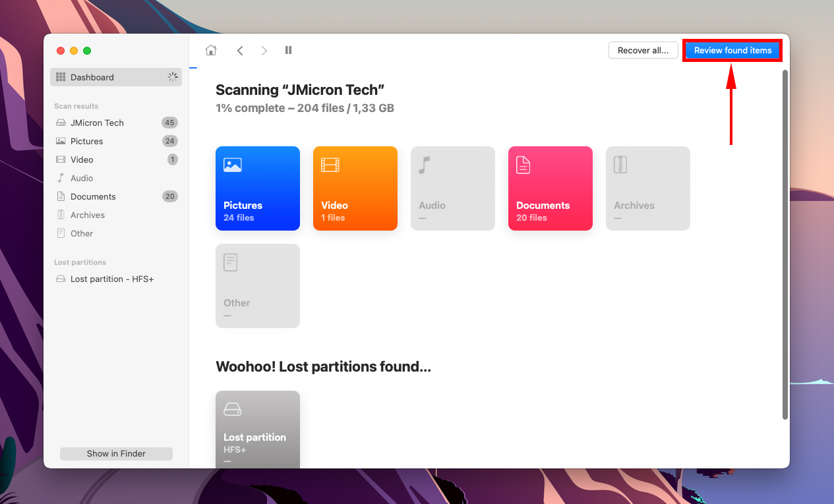
Task: Click the "Scan results" section label
Action: pos(76,106)
